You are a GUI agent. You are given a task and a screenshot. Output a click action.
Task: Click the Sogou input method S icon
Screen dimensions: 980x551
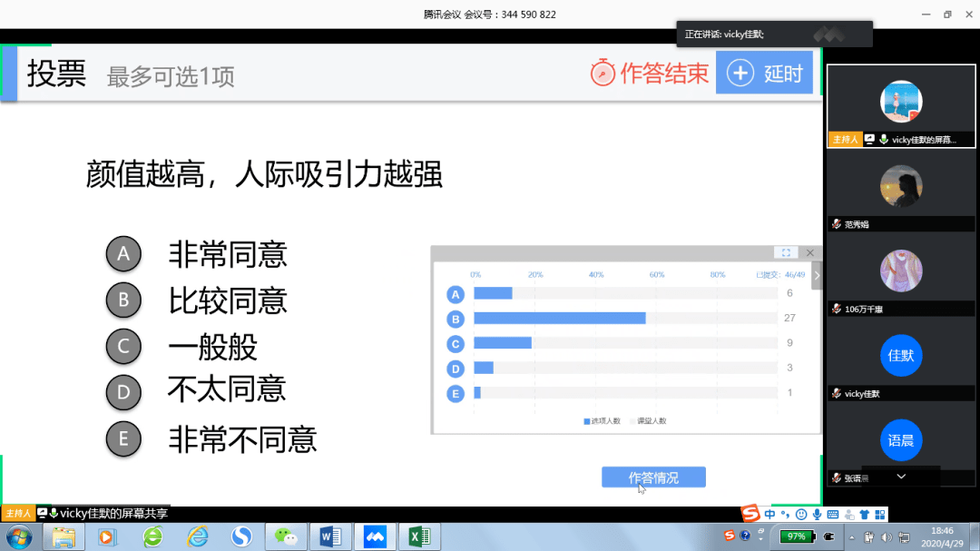tap(750, 515)
